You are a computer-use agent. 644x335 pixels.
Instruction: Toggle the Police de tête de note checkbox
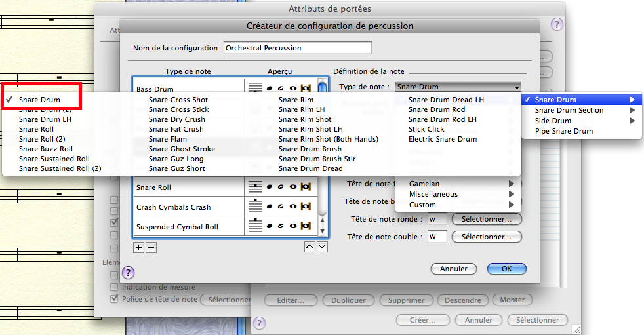click(115, 299)
